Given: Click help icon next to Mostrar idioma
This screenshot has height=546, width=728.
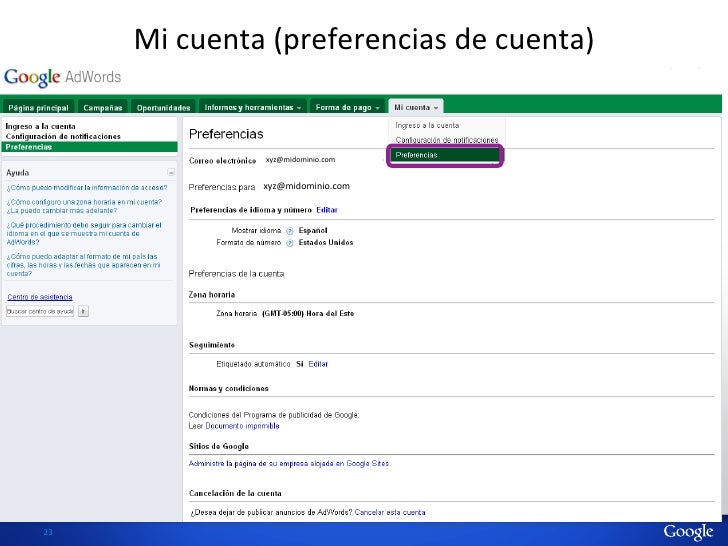Looking at the screenshot, I should coord(290,231).
